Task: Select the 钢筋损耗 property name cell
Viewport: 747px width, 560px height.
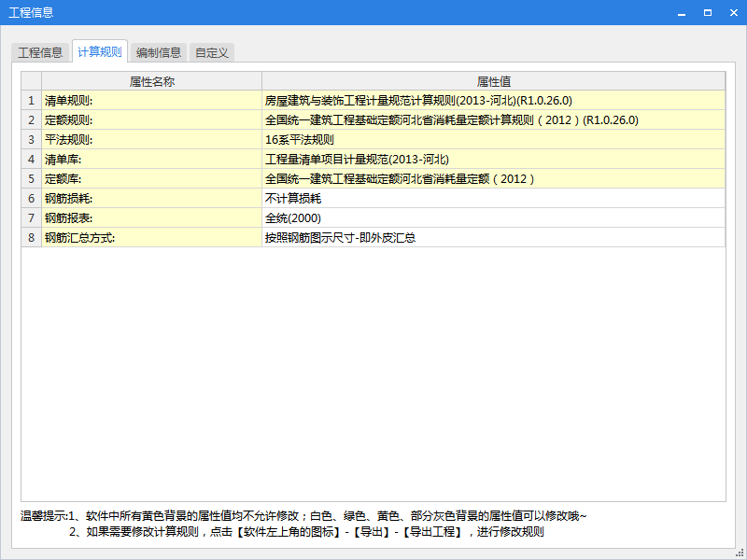Action: click(x=151, y=198)
